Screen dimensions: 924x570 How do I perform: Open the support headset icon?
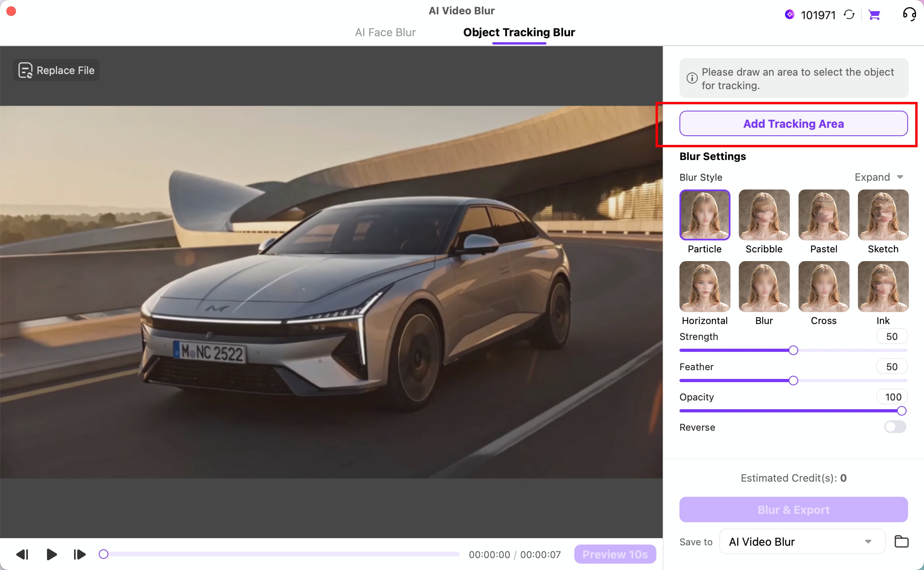click(910, 14)
